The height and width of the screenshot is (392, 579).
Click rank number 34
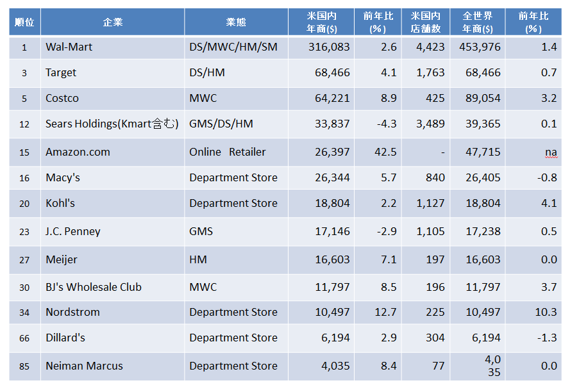point(24,313)
